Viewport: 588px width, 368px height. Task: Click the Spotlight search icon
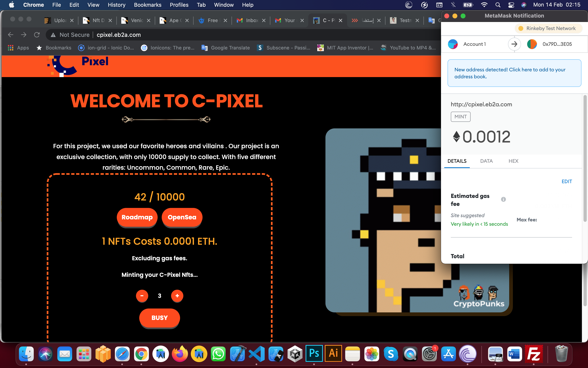(x=498, y=5)
